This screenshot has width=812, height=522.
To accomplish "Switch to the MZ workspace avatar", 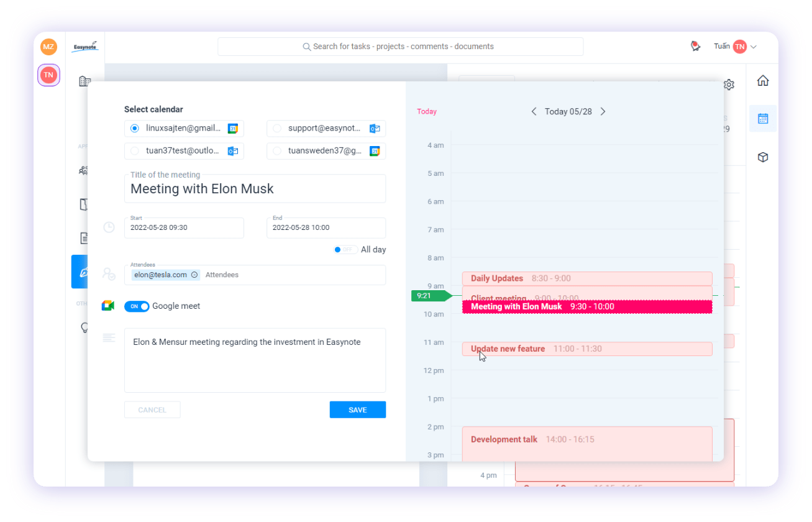I will pos(48,47).
